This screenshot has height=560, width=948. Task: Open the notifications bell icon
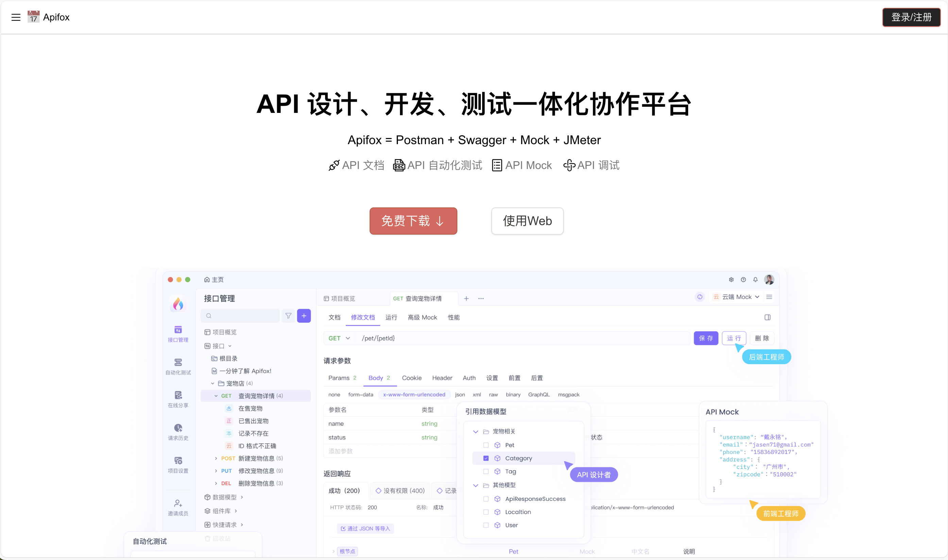[x=755, y=279]
